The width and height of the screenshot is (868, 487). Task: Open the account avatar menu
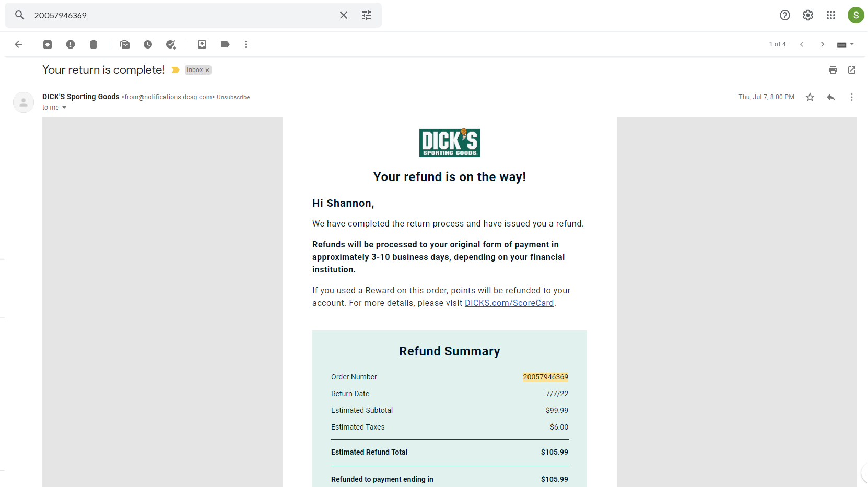855,15
